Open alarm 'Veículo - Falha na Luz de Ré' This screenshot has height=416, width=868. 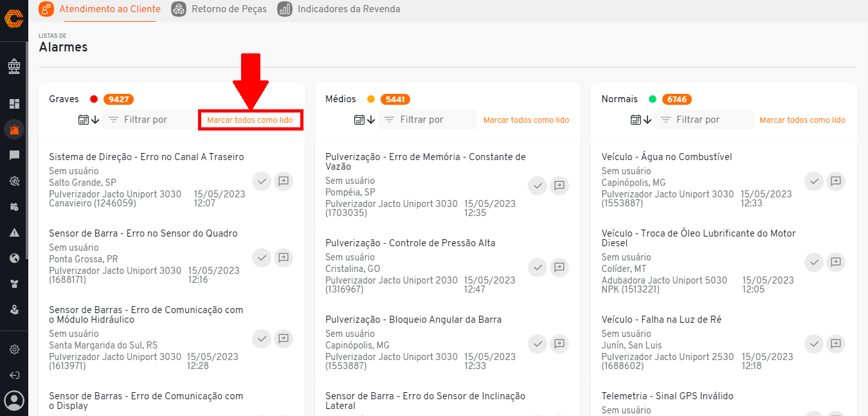point(662,320)
